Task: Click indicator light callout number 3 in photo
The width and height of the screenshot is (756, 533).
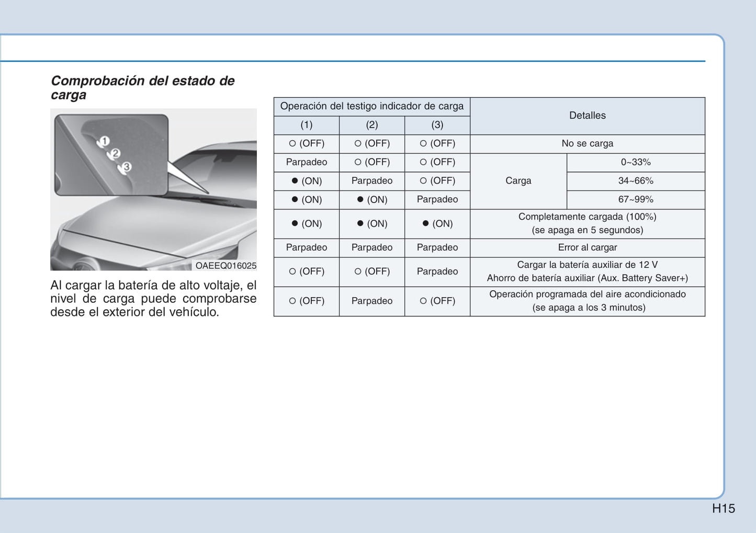Action: (127, 167)
